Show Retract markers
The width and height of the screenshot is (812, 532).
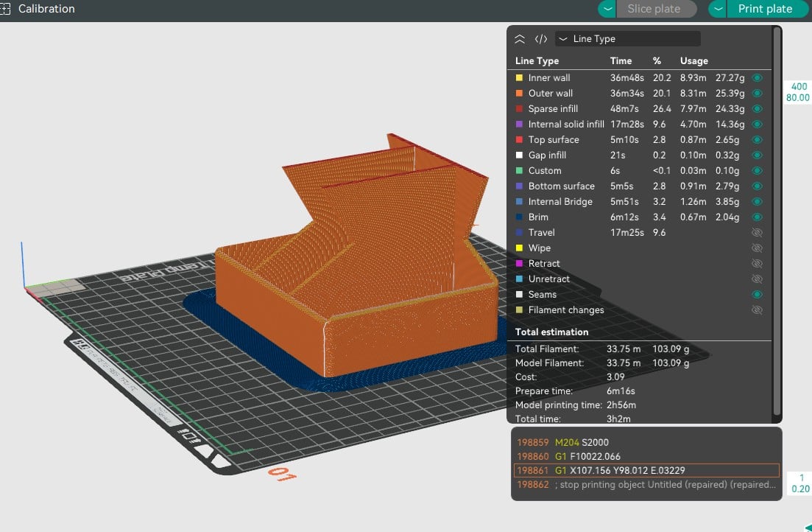[x=757, y=263]
